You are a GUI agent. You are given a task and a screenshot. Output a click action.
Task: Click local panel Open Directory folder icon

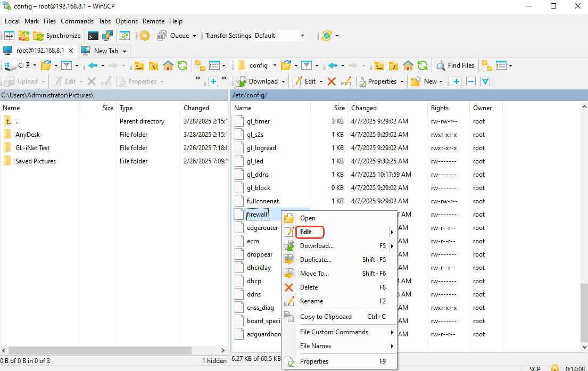click(46, 65)
